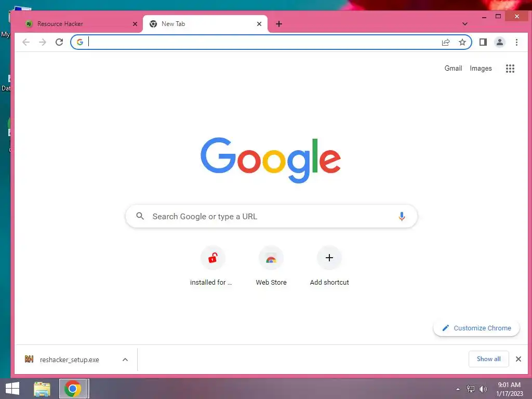Click Customize Chrome button

pos(476,328)
